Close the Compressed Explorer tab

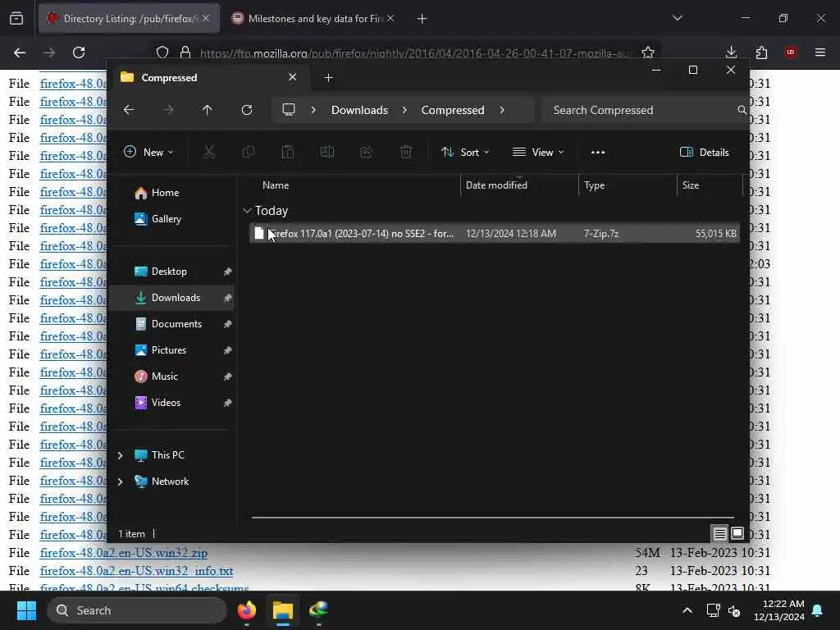293,77
